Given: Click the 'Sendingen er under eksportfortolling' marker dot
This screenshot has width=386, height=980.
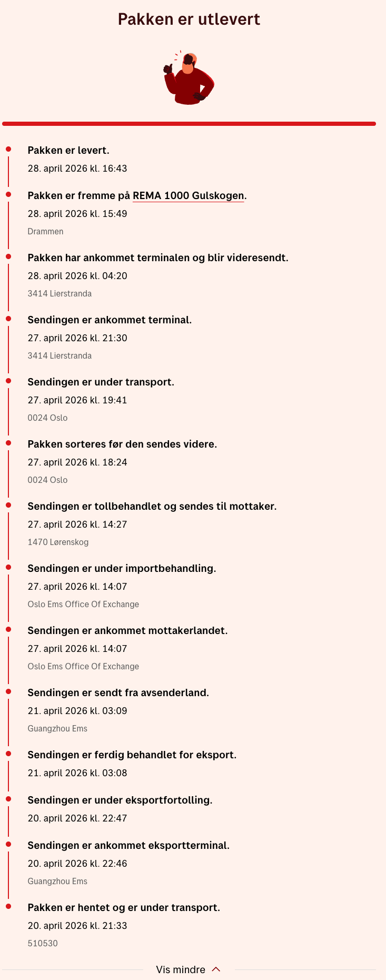Looking at the screenshot, I should pyautogui.click(x=8, y=799).
